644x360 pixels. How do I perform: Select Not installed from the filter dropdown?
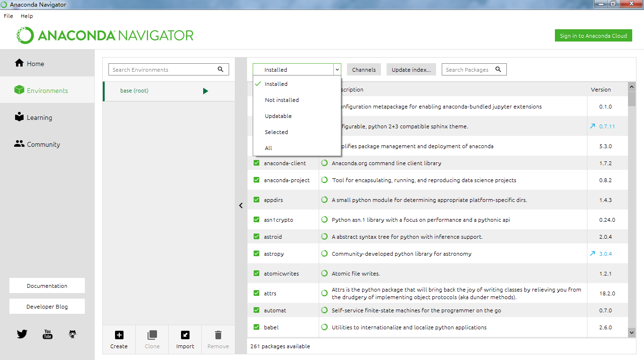[x=281, y=100]
